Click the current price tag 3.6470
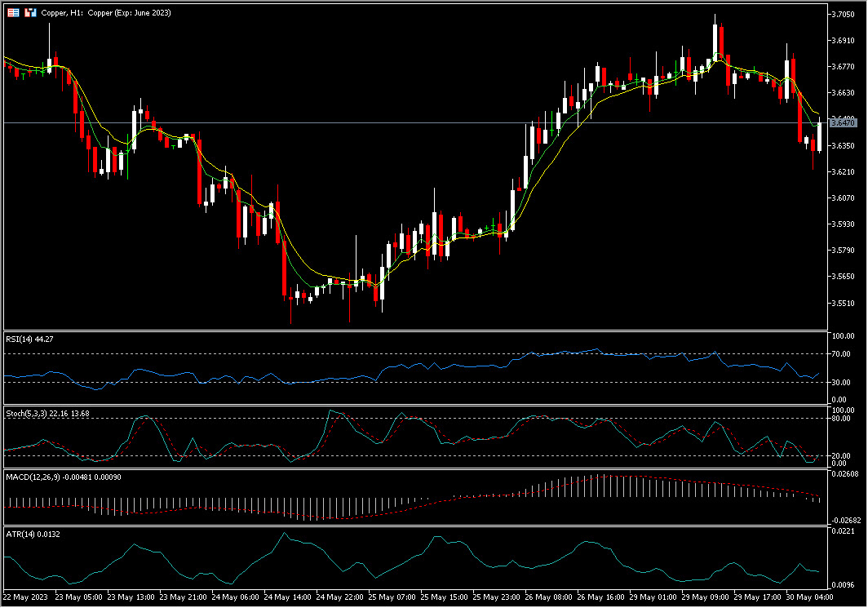Screen dimensions: 868x608 click(x=842, y=122)
